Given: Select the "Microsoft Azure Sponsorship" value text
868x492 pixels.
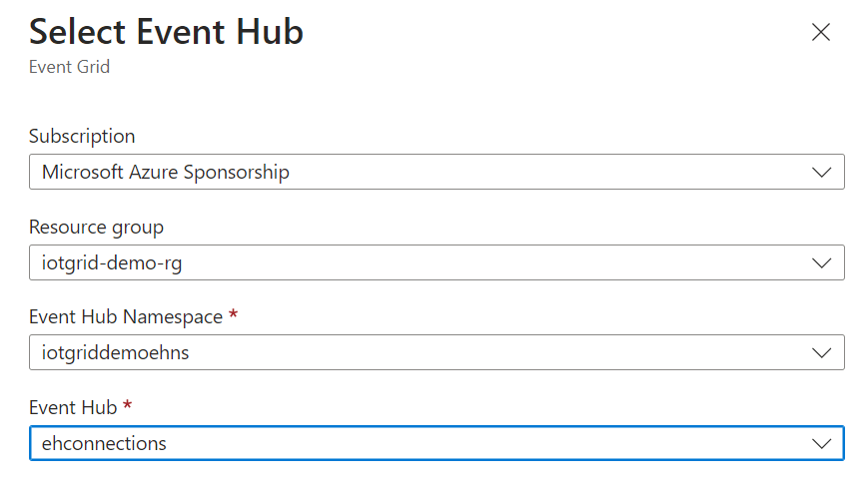Looking at the screenshot, I should click(x=166, y=173).
